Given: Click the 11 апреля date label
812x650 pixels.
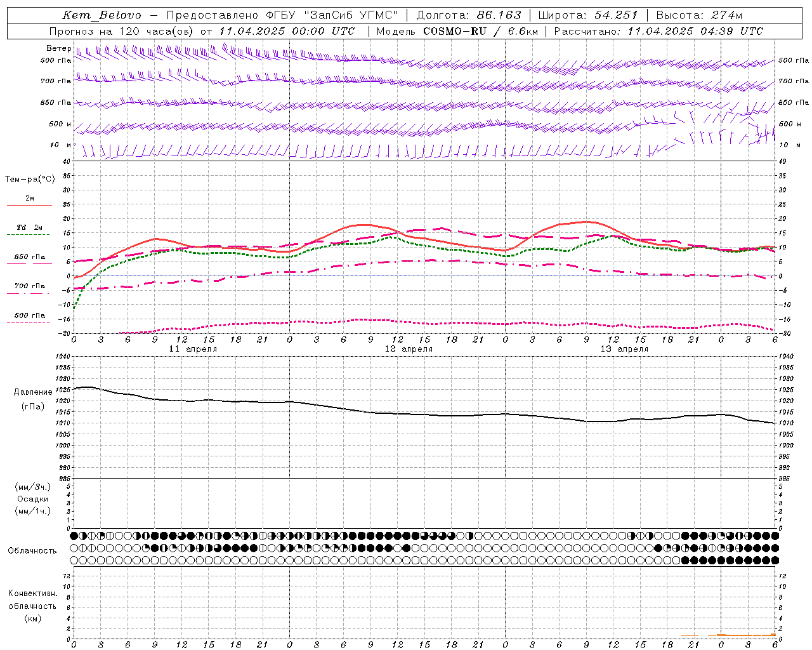Looking at the screenshot, I should point(193,349).
